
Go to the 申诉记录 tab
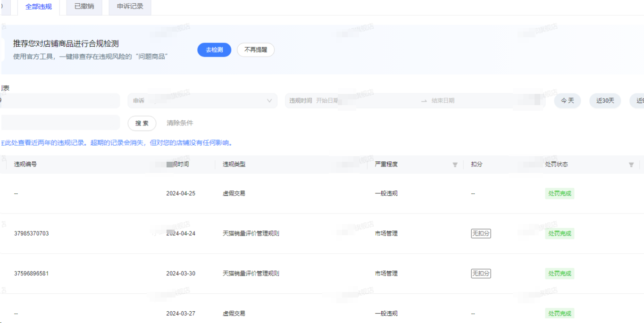(x=130, y=7)
